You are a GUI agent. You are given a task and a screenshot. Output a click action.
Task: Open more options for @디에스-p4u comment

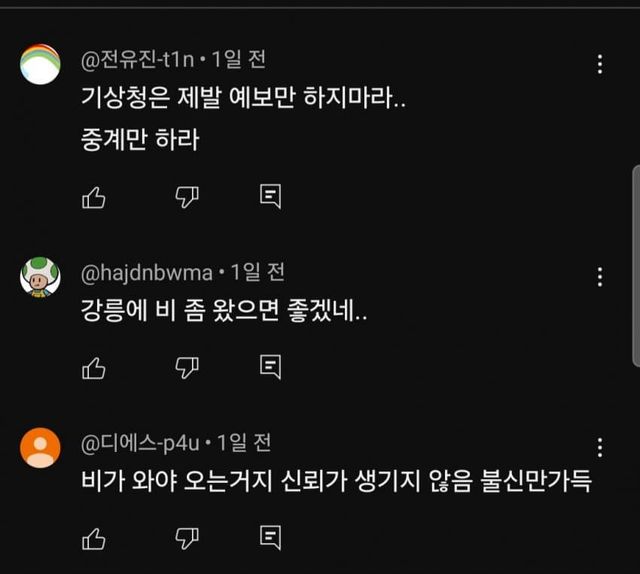coord(599,447)
